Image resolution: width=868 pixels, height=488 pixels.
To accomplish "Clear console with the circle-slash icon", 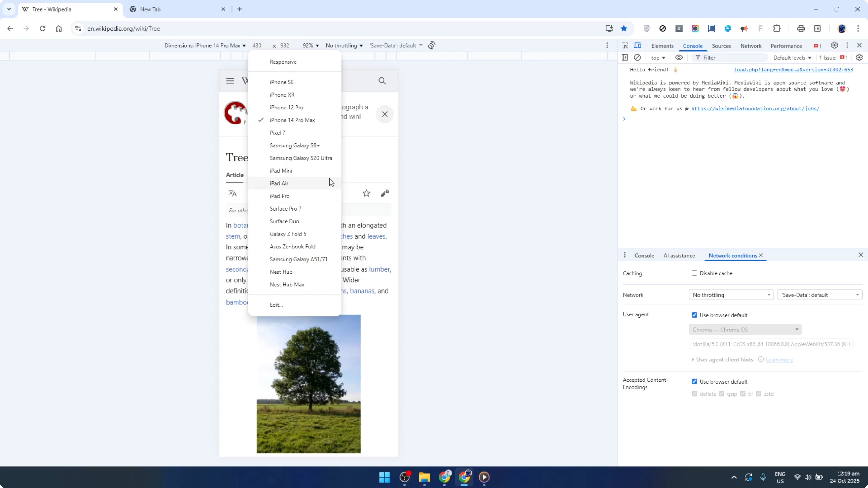I will (x=637, y=58).
